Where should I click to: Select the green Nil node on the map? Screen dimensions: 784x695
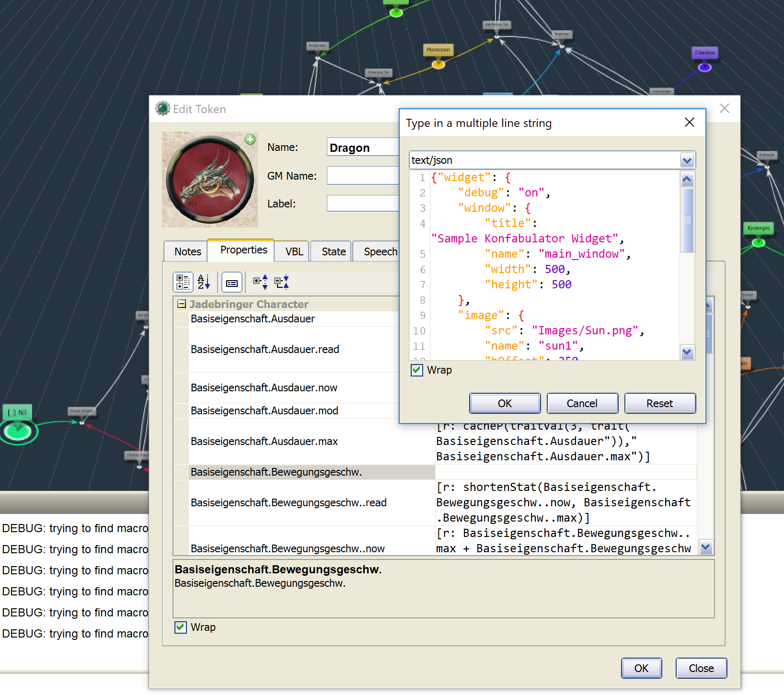[x=18, y=431]
